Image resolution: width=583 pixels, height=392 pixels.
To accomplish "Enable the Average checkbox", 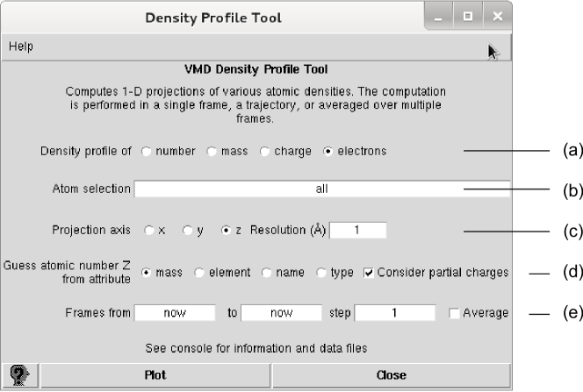I will click(454, 313).
